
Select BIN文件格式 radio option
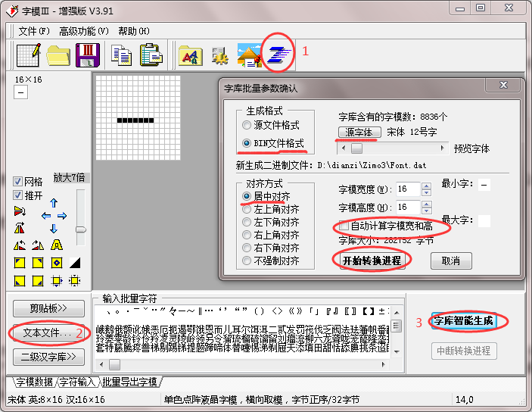coord(247,143)
